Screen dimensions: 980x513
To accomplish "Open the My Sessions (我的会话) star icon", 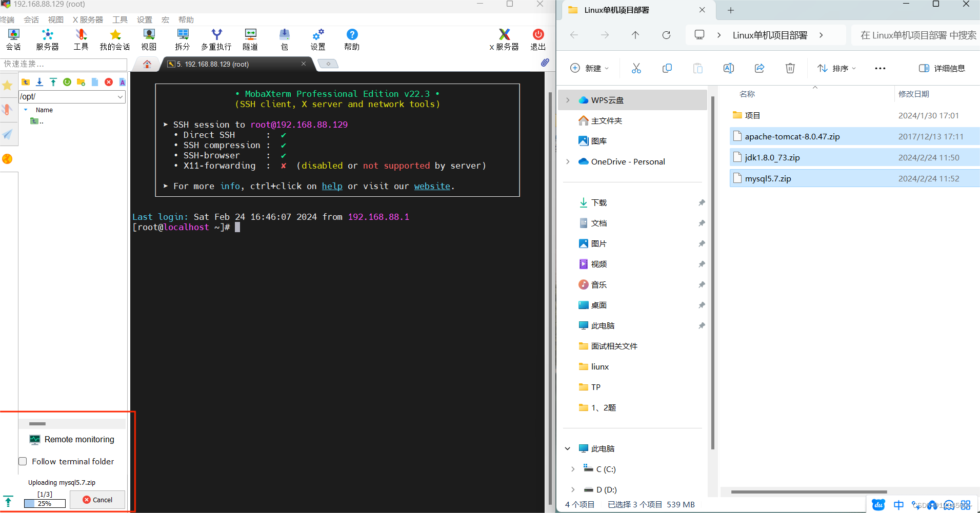I will pyautogui.click(x=115, y=39).
